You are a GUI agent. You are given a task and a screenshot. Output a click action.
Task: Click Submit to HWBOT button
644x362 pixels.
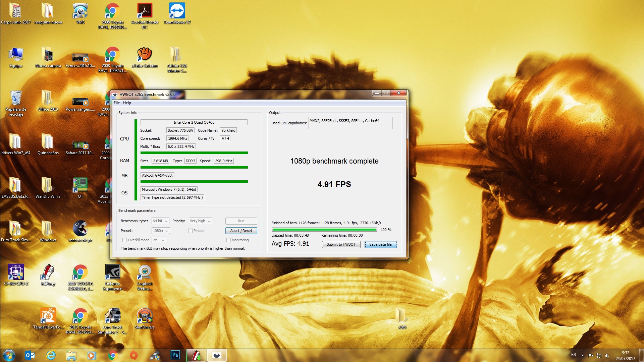click(341, 244)
